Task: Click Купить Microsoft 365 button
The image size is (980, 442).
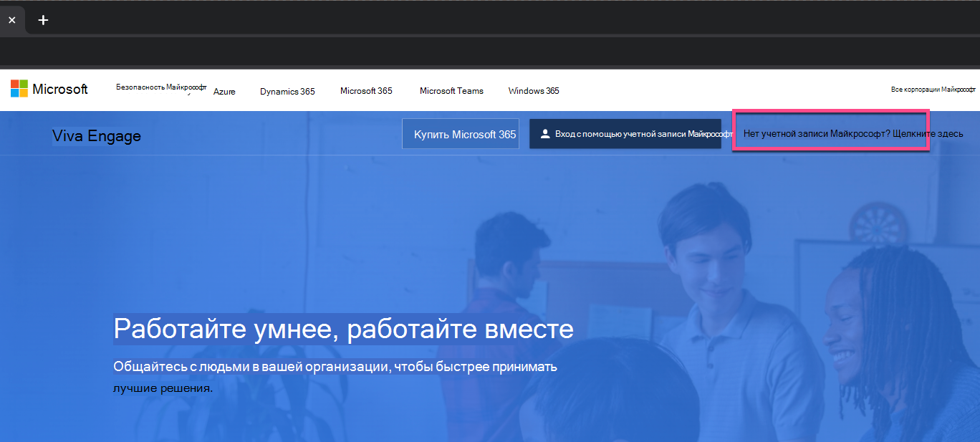Action: 461,134
